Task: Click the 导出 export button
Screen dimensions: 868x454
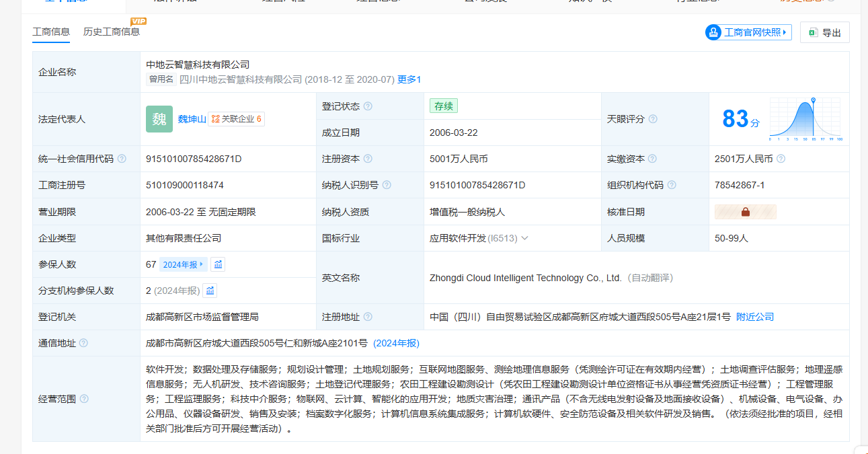Action: click(x=825, y=32)
